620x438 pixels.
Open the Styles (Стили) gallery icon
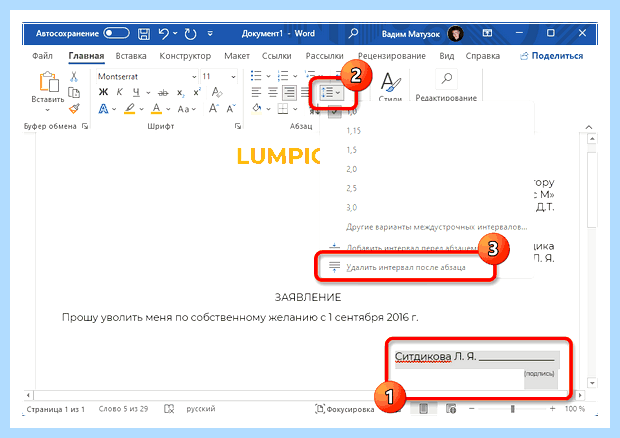point(391,82)
